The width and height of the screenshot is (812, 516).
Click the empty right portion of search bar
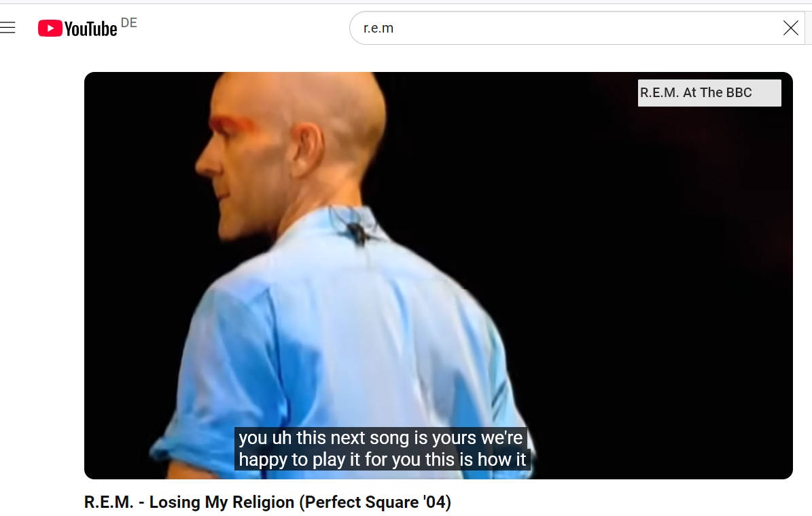[x=585, y=28]
